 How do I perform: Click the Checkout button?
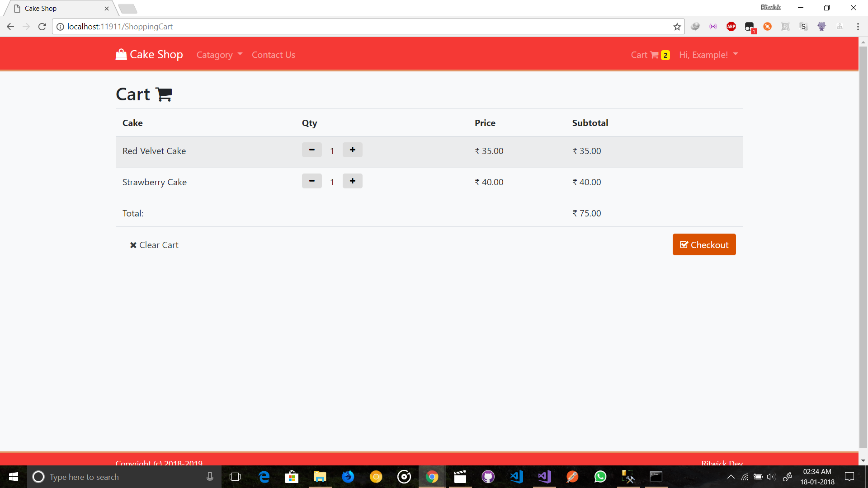click(704, 244)
